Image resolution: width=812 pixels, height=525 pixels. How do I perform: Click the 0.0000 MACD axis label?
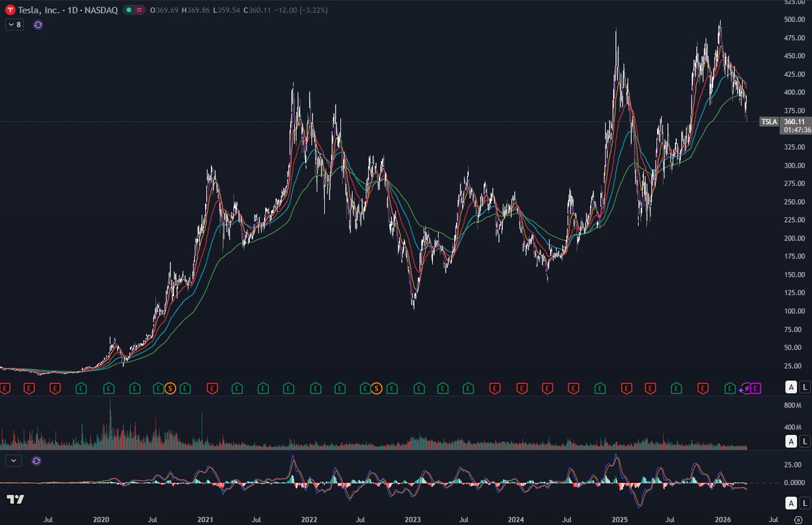pos(794,482)
